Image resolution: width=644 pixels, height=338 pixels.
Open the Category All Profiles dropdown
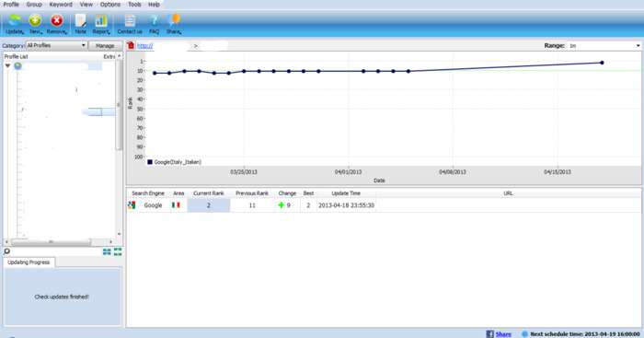(56, 45)
